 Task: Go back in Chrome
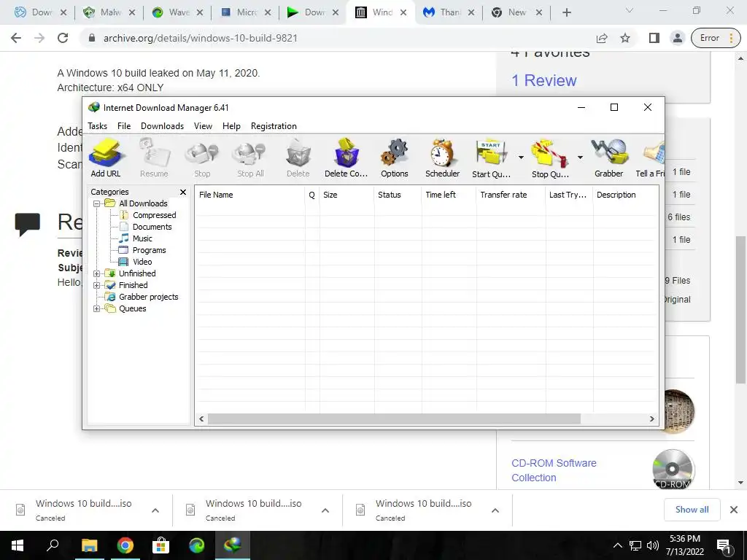tap(16, 38)
